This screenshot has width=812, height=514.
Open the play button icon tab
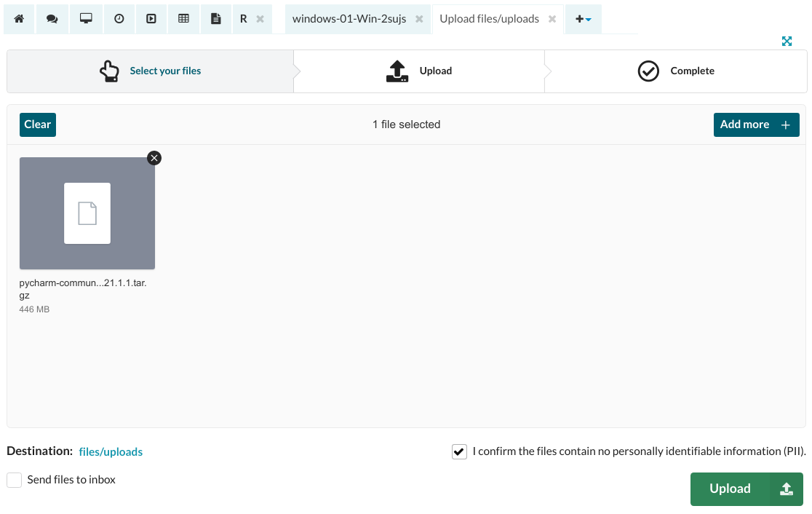(x=151, y=19)
